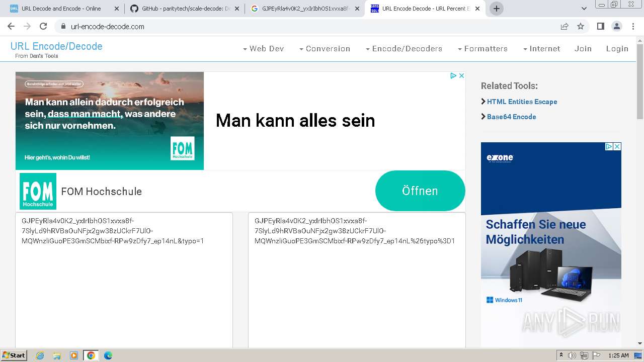This screenshot has height=362, width=644.
Task: Close the 'URL Decode and Encode - Online' tab
Action: [x=117, y=9]
